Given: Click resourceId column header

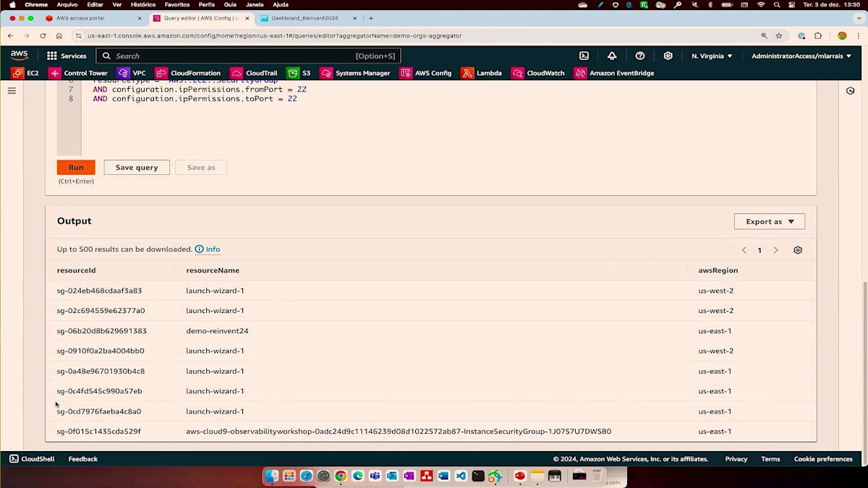Looking at the screenshot, I should point(76,270).
